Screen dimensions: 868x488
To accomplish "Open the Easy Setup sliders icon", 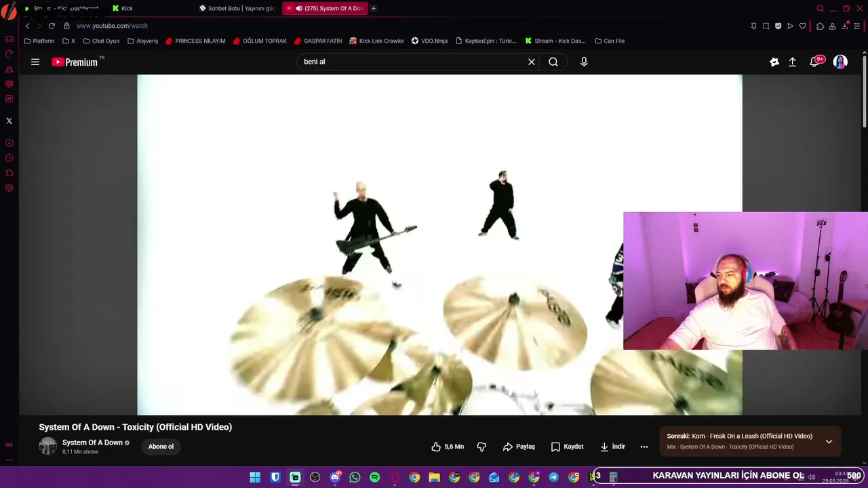I will pos(857,26).
